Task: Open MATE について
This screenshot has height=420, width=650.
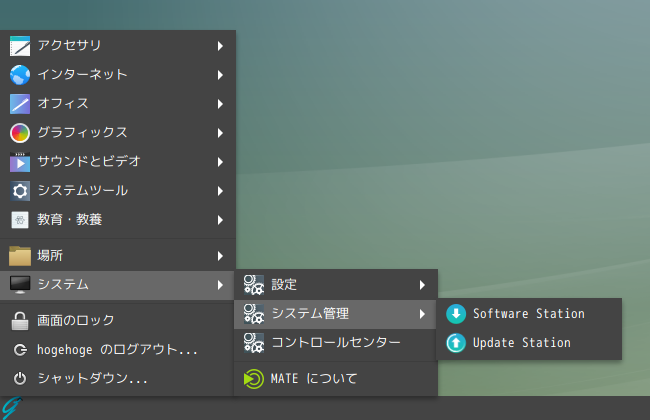Action: tap(336, 379)
